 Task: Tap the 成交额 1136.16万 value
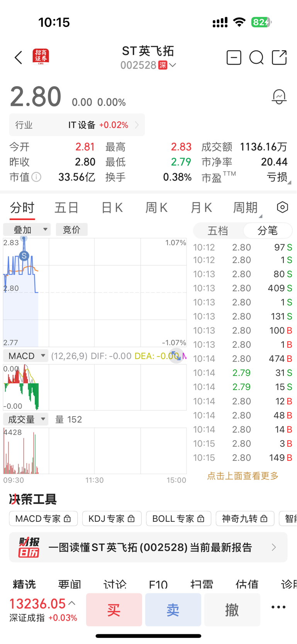coord(263,147)
